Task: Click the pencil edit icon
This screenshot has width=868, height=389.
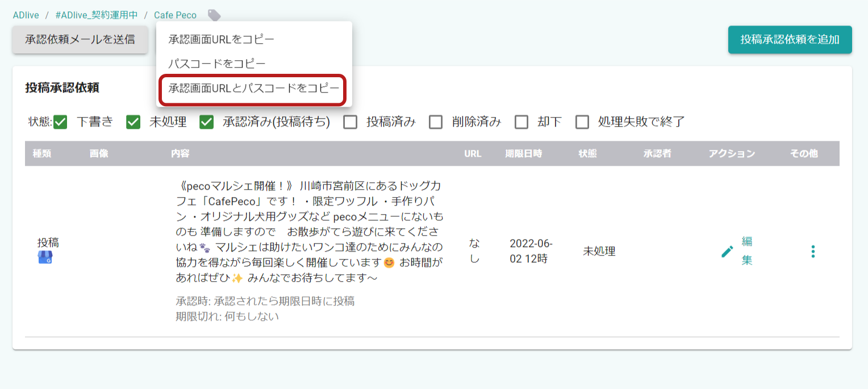Action: coord(727,252)
